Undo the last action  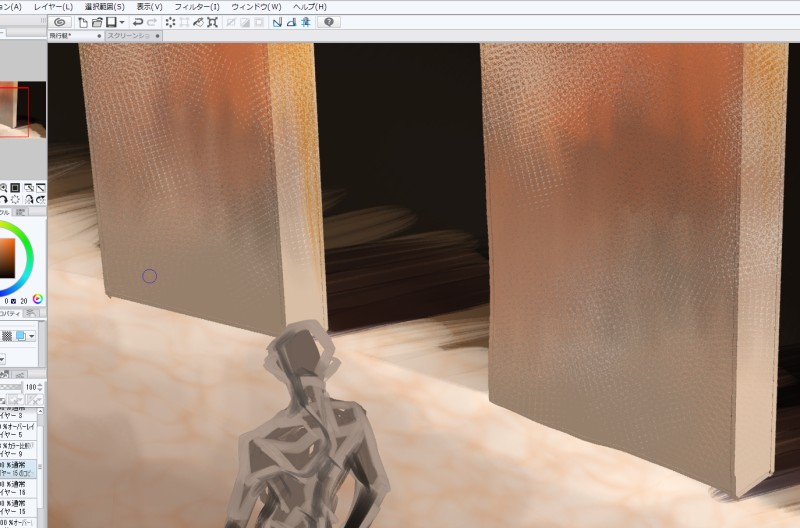click(x=137, y=22)
